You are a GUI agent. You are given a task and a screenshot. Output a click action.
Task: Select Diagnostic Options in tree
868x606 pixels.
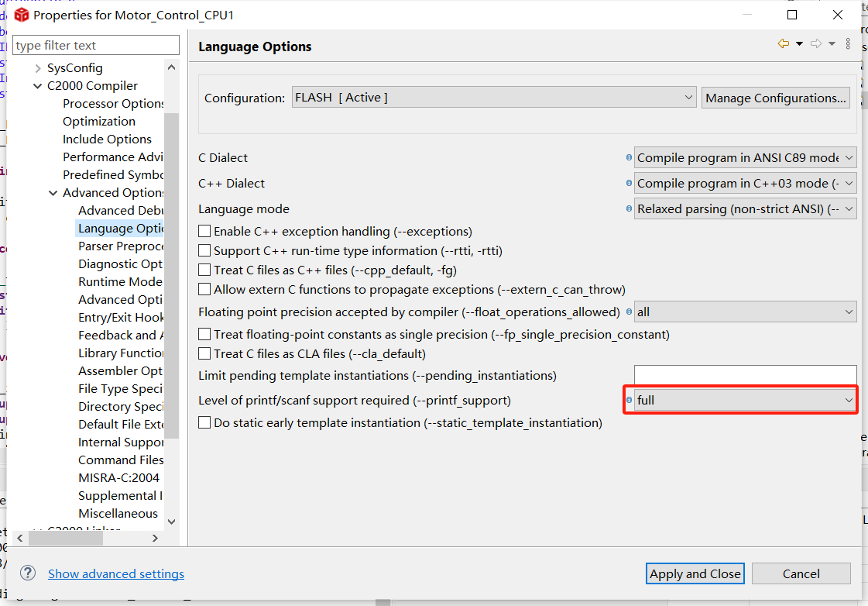pyautogui.click(x=121, y=263)
